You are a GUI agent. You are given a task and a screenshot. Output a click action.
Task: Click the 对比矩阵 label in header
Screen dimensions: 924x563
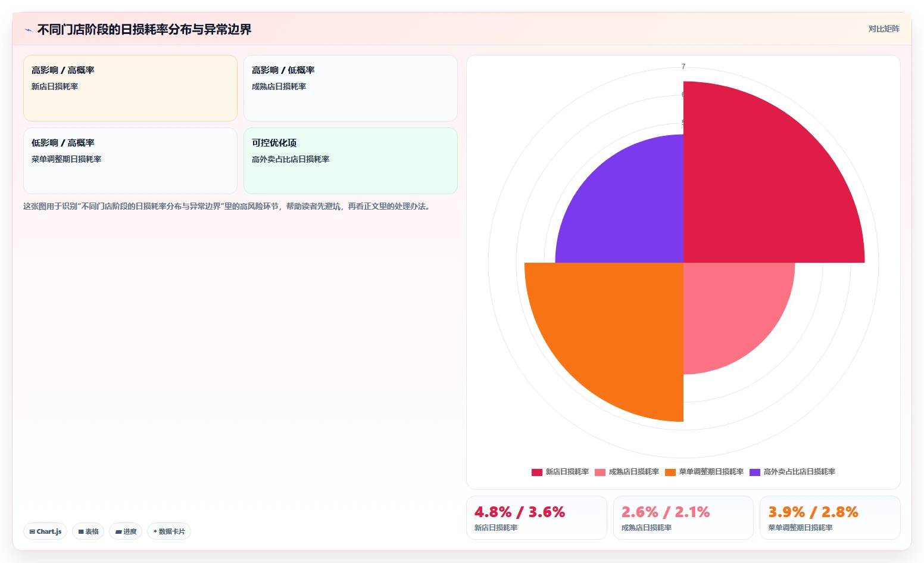click(884, 29)
